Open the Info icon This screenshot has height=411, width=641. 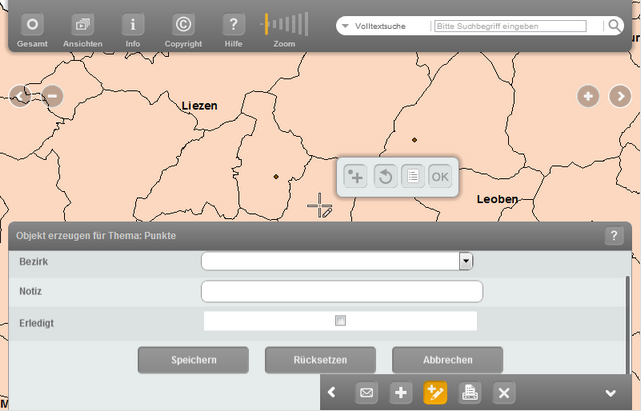pos(133,25)
